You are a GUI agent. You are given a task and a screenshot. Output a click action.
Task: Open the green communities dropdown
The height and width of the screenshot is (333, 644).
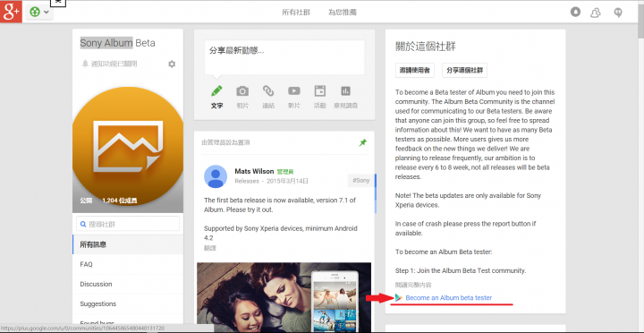pyautogui.click(x=39, y=12)
